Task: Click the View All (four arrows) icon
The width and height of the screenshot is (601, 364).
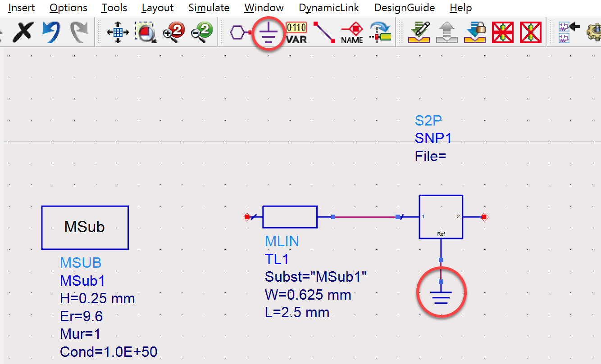Action: 118,32
